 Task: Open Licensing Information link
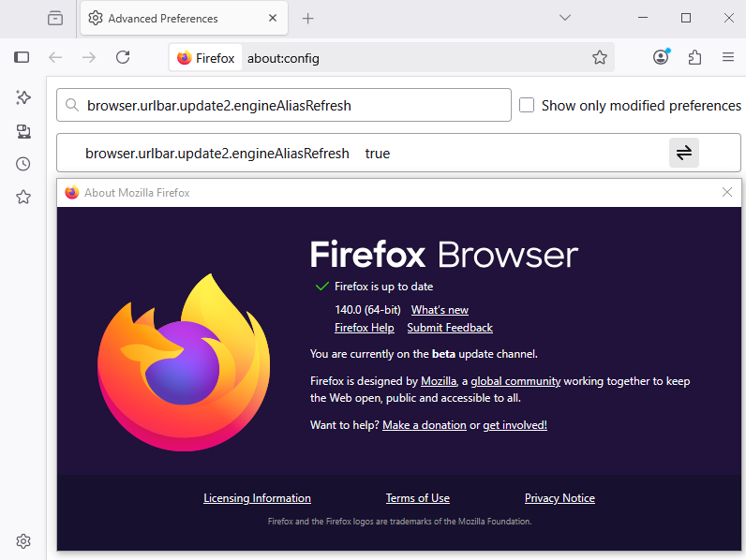(257, 498)
